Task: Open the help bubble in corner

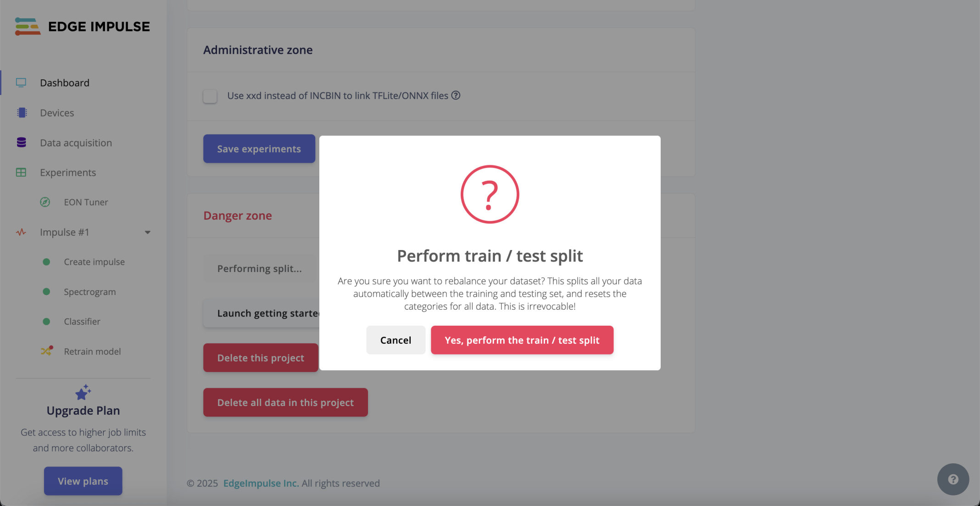Action: pyautogui.click(x=953, y=479)
